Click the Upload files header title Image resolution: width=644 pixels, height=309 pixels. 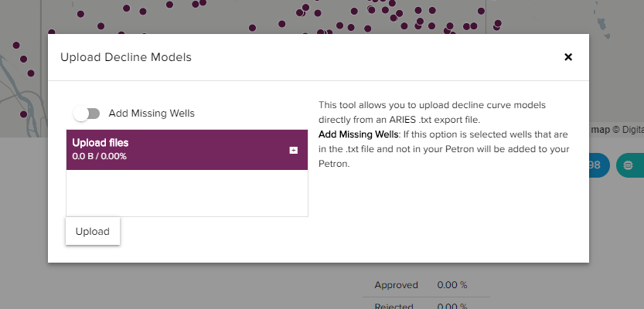[101, 143]
